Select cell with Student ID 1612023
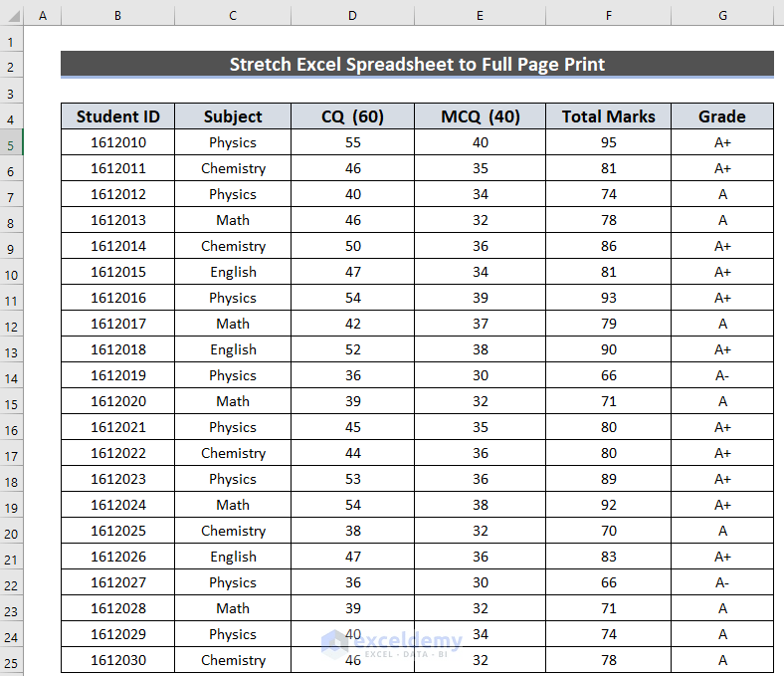The image size is (784, 676). point(118,479)
